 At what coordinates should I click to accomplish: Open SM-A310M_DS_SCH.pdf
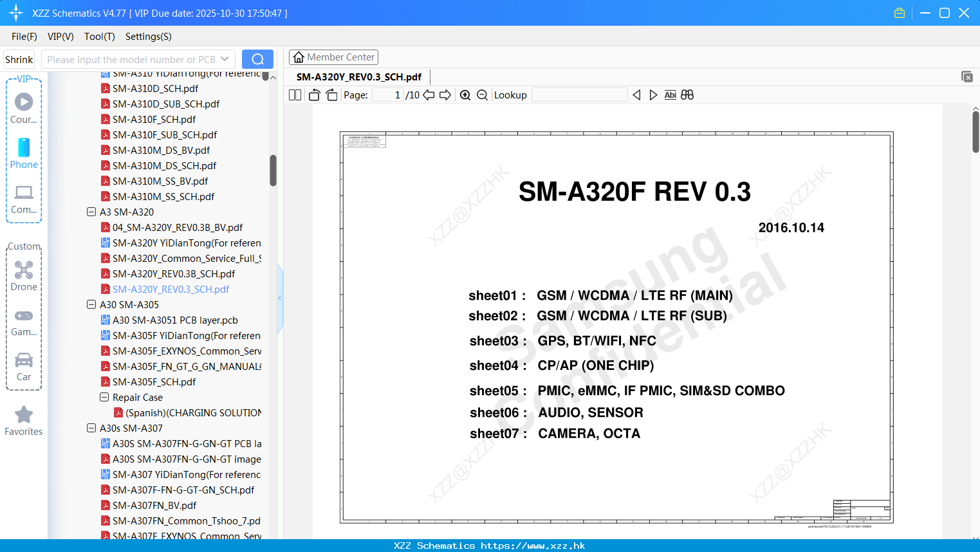pyautogui.click(x=164, y=165)
